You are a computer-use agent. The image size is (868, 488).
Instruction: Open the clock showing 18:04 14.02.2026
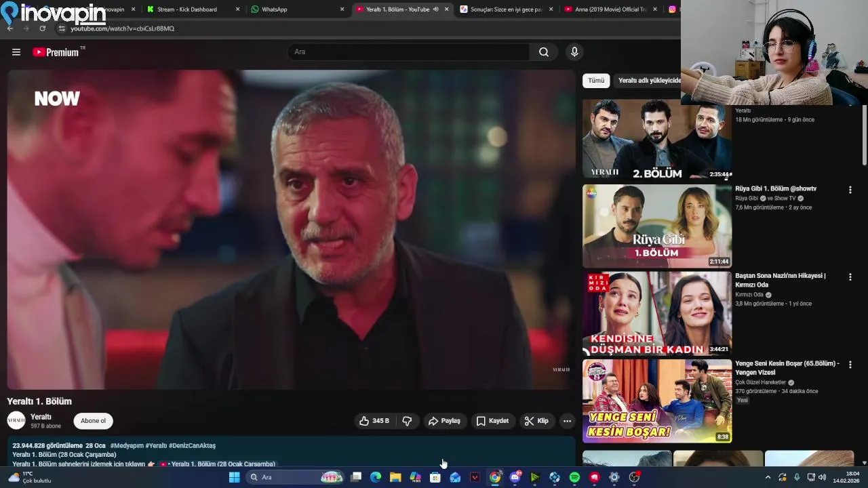click(x=846, y=477)
